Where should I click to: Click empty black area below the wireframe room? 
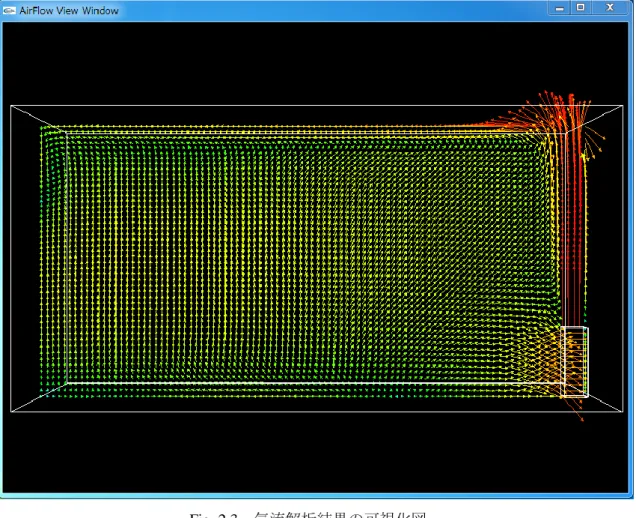(314, 452)
